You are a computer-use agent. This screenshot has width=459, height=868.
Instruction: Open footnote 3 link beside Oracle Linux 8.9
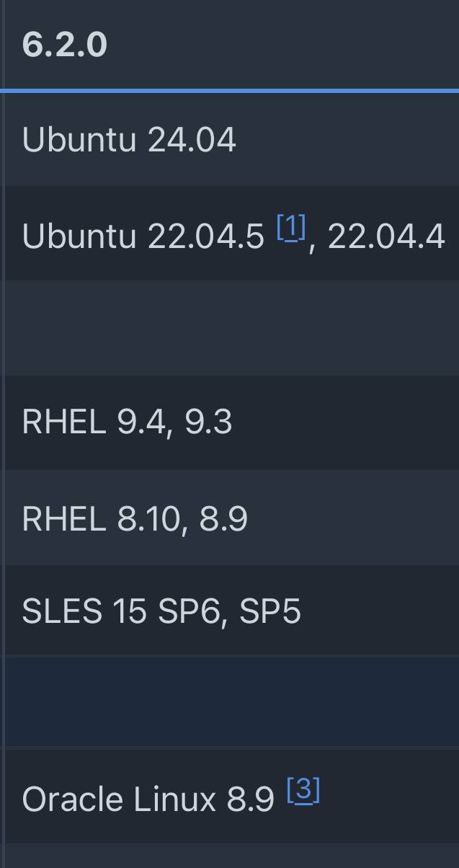pyautogui.click(x=303, y=791)
